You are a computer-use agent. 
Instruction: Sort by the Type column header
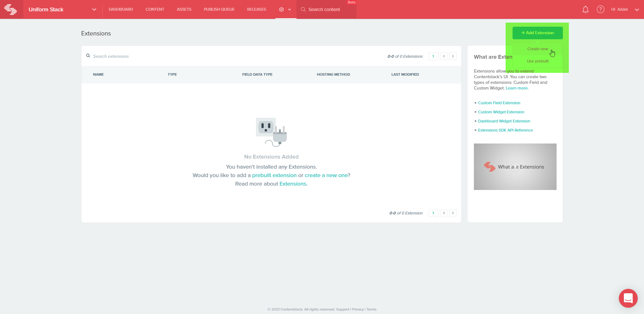[172, 74]
